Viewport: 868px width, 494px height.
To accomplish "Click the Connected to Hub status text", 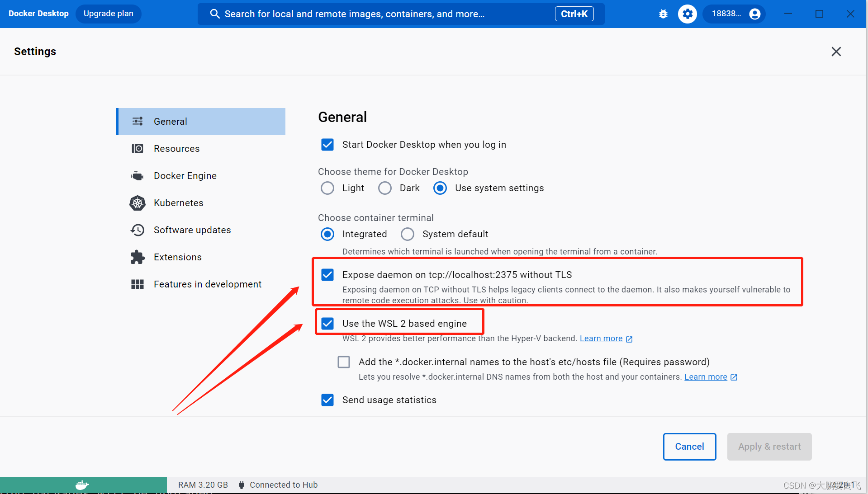I will 284,485.
